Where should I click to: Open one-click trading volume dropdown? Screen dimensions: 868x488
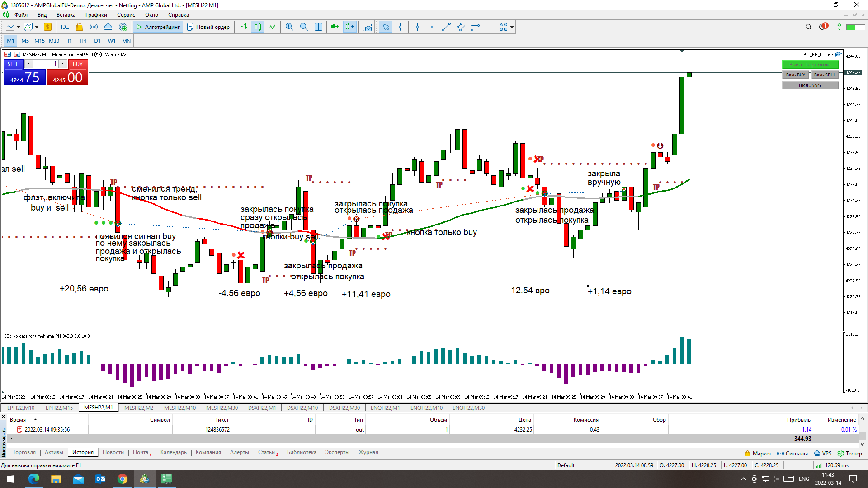point(28,64)
